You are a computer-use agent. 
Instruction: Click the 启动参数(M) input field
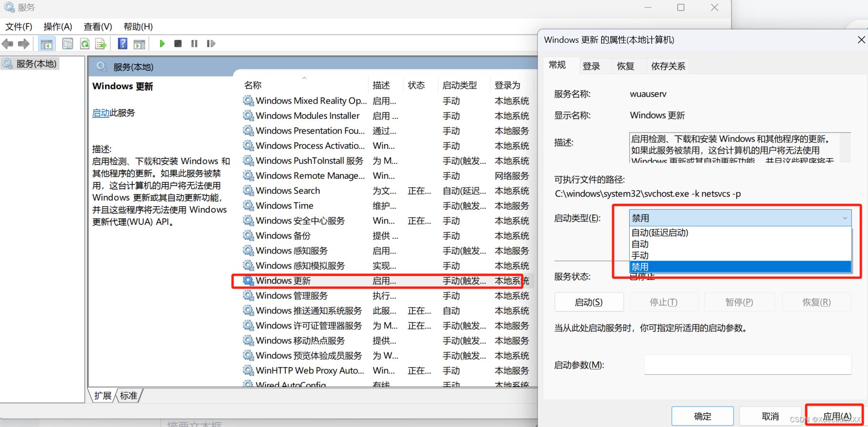748,365
